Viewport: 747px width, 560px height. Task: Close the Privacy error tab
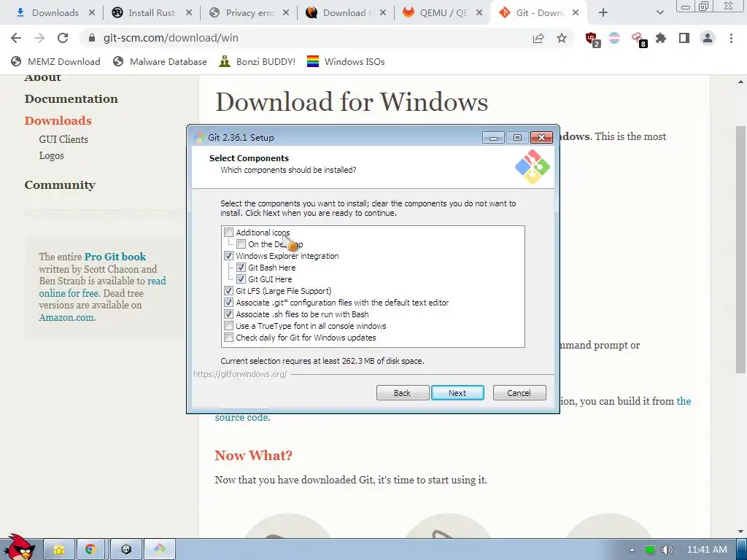tap(286, 13)
